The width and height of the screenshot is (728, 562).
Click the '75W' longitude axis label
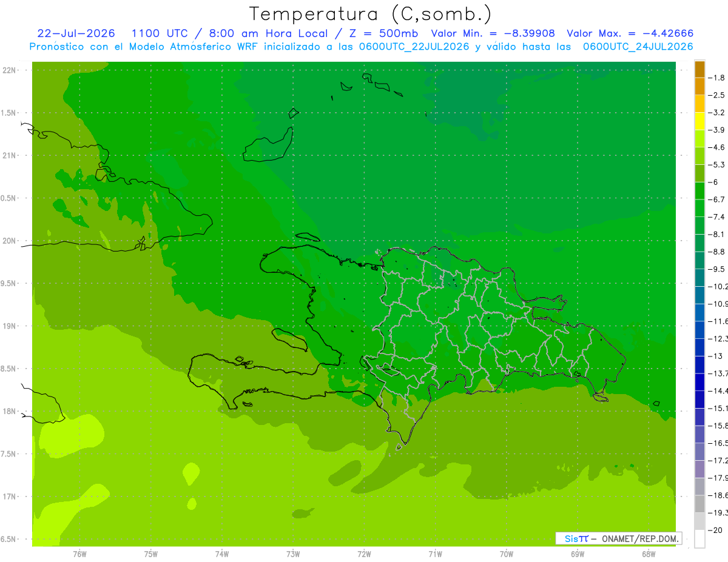click(151, 554)
